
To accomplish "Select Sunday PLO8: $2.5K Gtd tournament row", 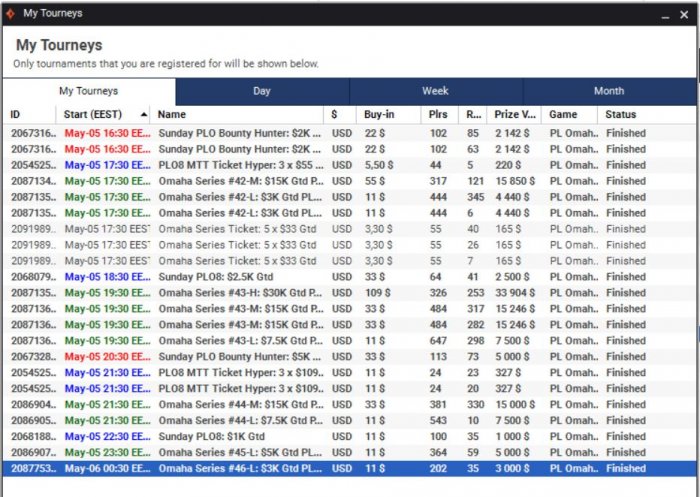I will coord(240,276).
